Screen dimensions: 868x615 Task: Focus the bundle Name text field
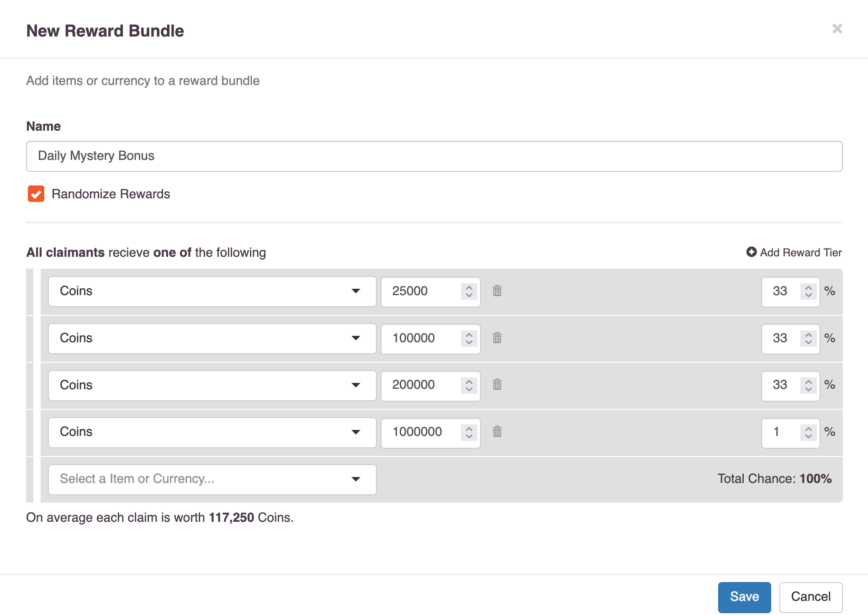[x=434, y=156]
